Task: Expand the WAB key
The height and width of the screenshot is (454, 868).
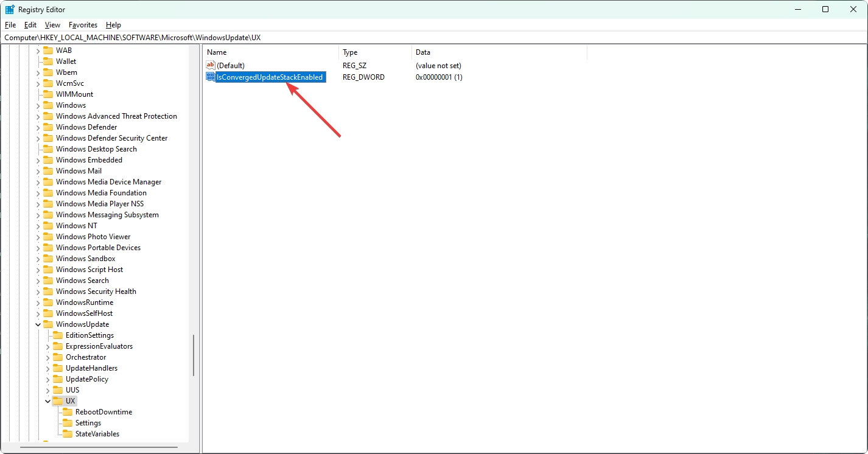Action: click(38, 51)
